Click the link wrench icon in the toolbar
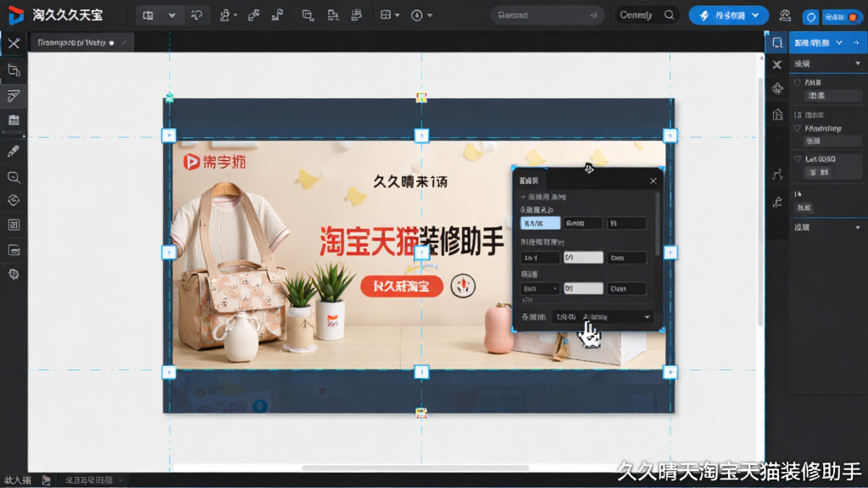 pos(253,15)
